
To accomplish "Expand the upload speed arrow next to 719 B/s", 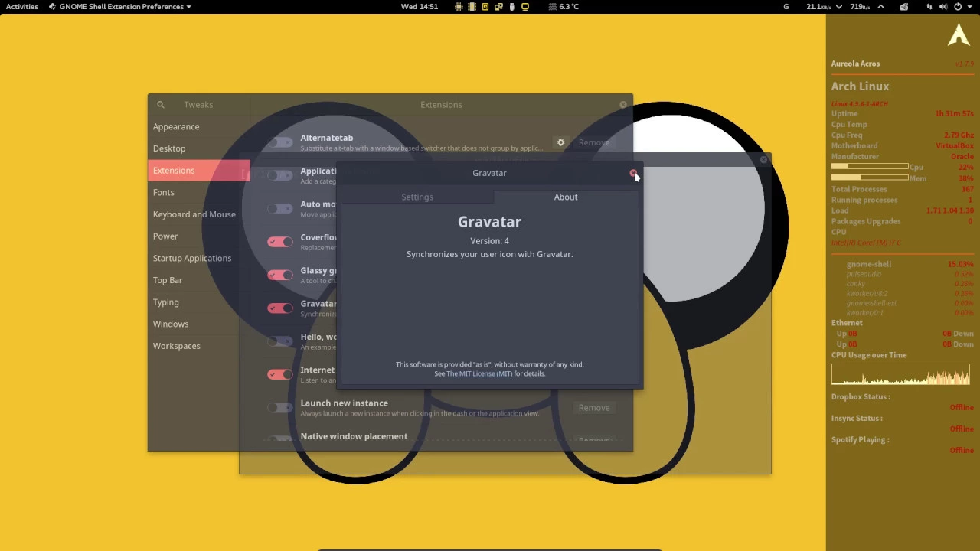I will (x=880, y=6).
